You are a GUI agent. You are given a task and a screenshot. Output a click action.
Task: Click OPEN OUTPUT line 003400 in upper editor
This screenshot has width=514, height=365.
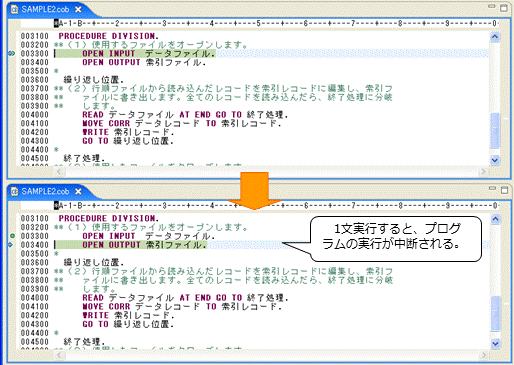tap(144, 62)
